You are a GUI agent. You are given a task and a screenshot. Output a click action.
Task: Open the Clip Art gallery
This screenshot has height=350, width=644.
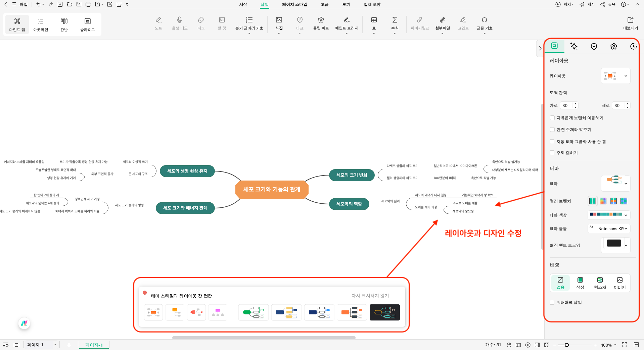[x=321, y=23]
